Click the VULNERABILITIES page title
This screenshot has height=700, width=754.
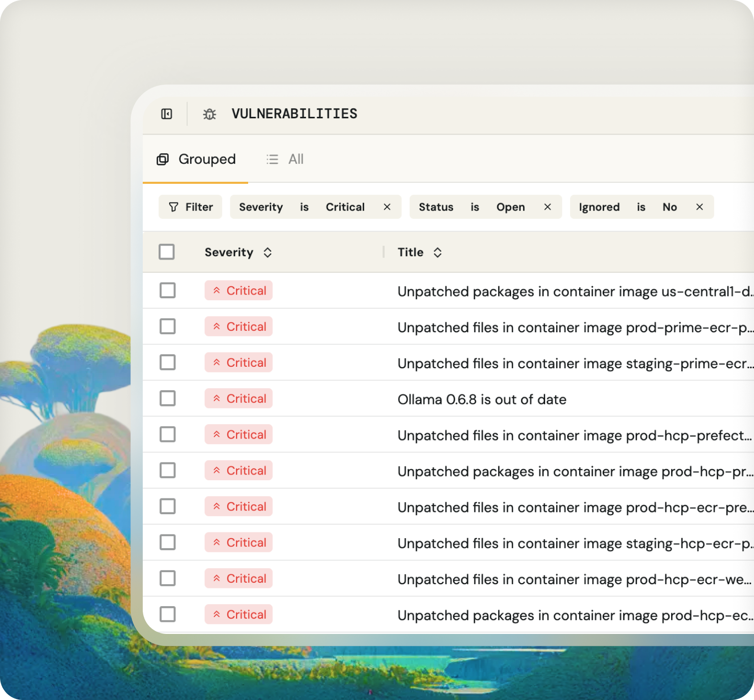point(295,114)
